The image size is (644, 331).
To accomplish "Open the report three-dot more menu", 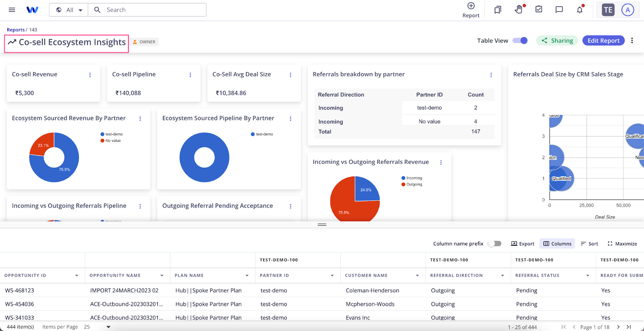I will (632, 41).
